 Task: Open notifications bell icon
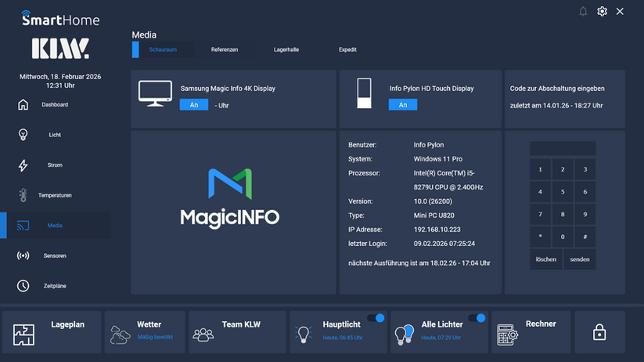[583, 12]
